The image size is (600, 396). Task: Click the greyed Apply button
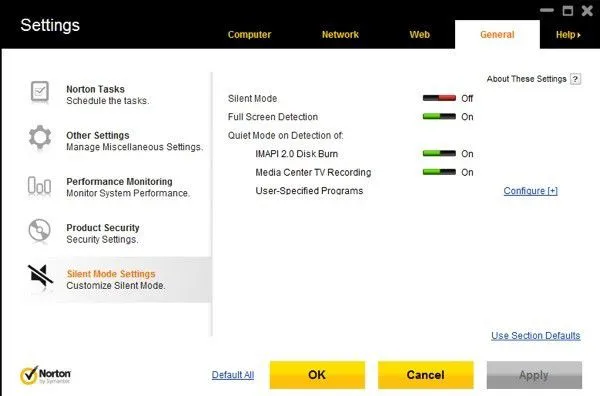tap(534, 375)
